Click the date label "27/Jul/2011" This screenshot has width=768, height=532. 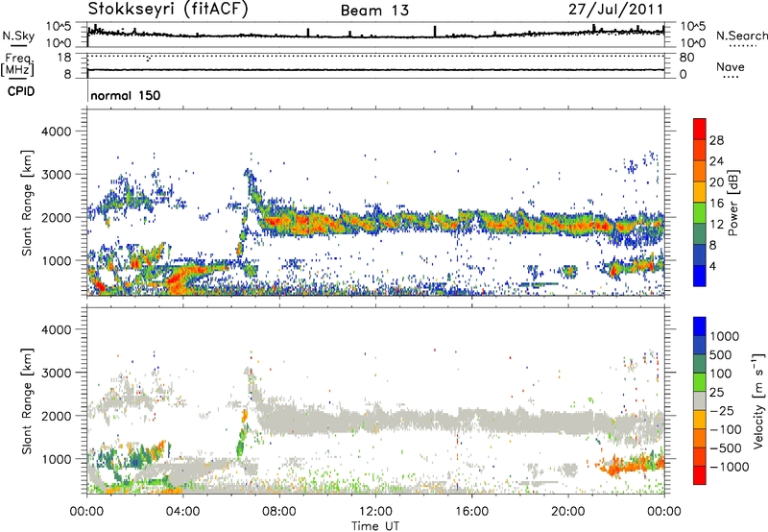[x=616, y=10]
